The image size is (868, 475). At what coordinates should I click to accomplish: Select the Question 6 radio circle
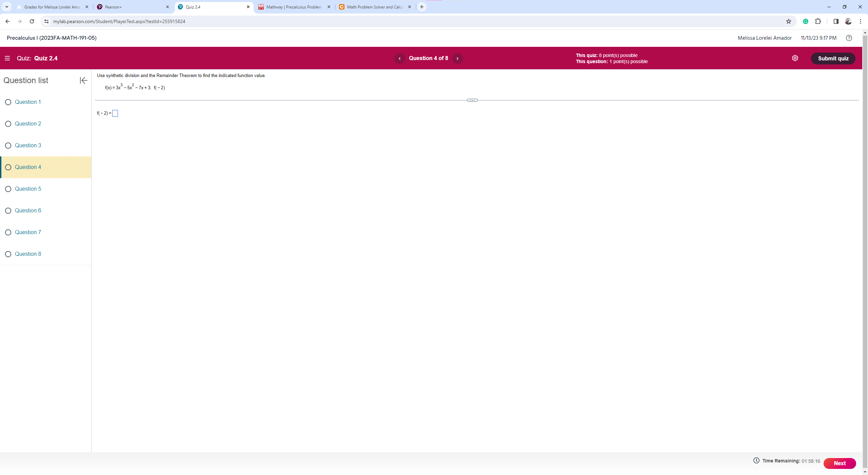(x=8, y=211)
